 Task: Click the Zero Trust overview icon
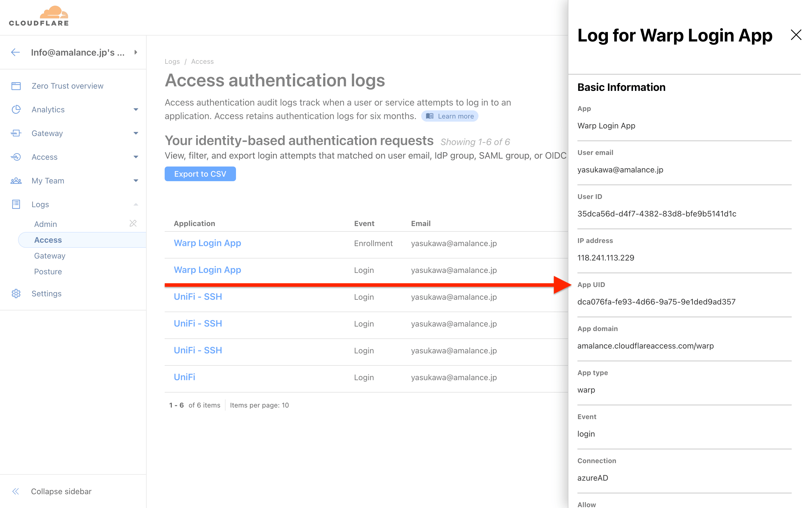[16, 86]
